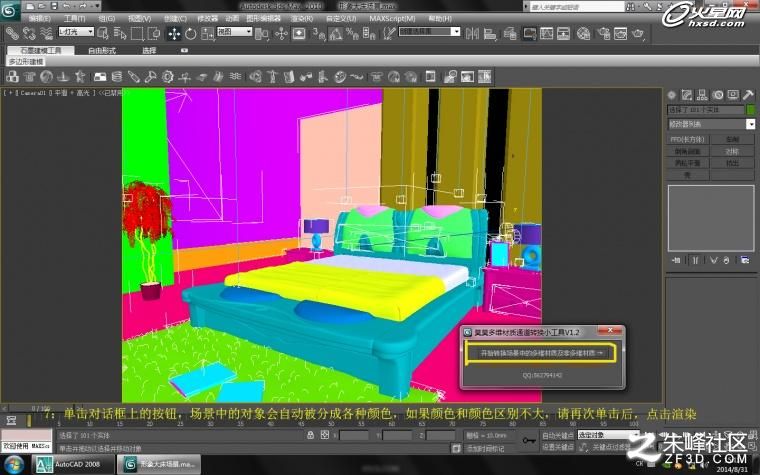This screenshot has width=760, height=475.
Task: Click the Save File quick-access icon
Action: click(54, 6)
